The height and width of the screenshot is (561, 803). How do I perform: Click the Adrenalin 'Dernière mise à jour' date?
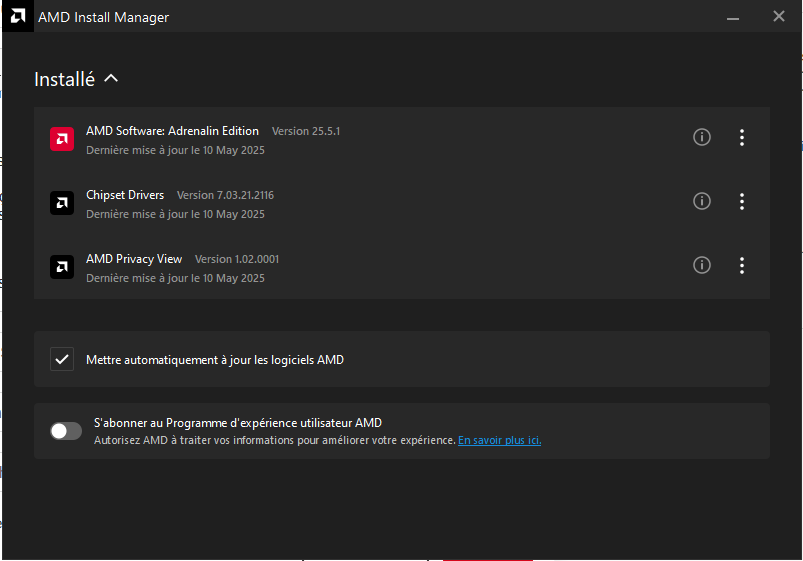pyautogui.click(x=175, y=150)
